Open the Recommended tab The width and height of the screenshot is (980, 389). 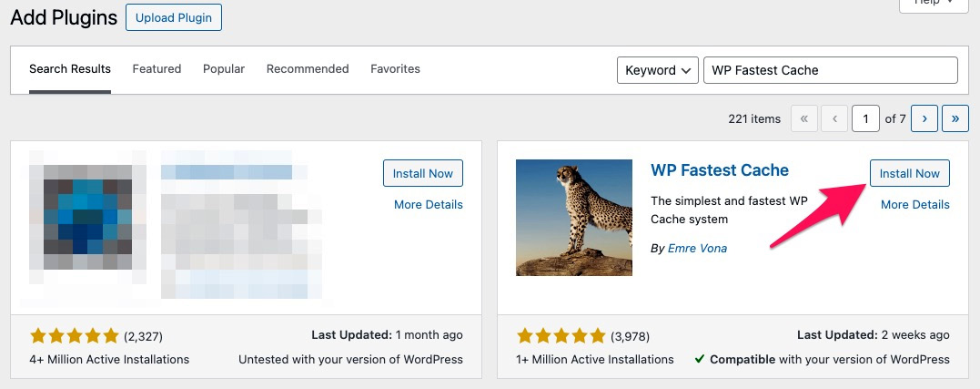pyautogui.click(x=308, y=69)
